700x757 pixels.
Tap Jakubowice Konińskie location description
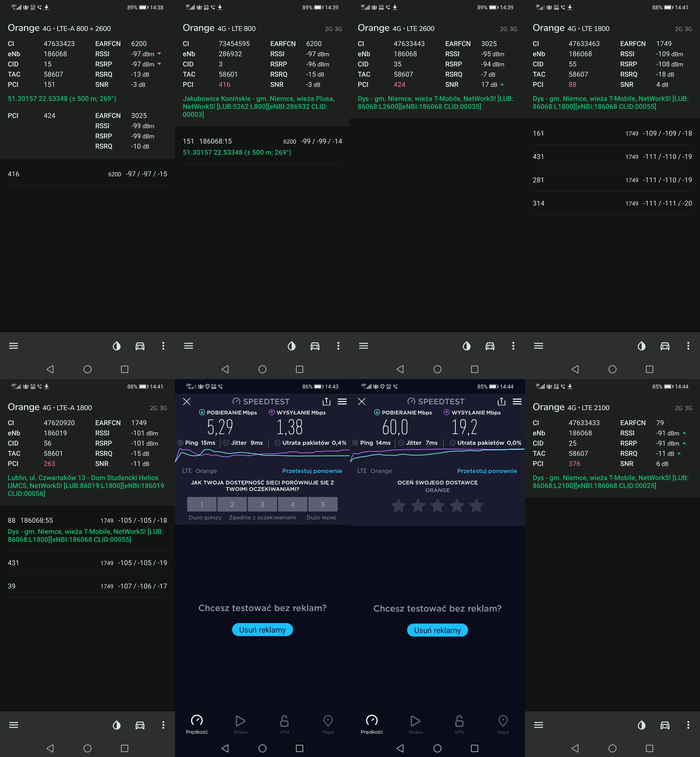tap(259, 106)
